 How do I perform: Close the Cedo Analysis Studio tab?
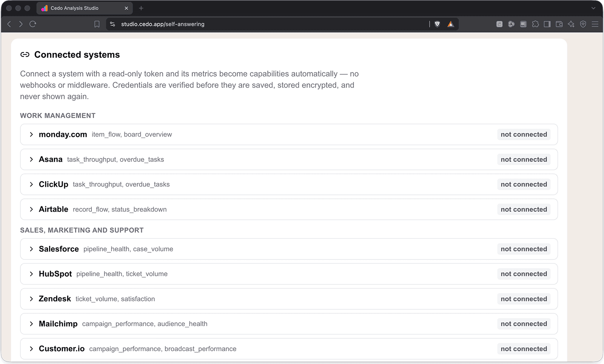(126, 8)
